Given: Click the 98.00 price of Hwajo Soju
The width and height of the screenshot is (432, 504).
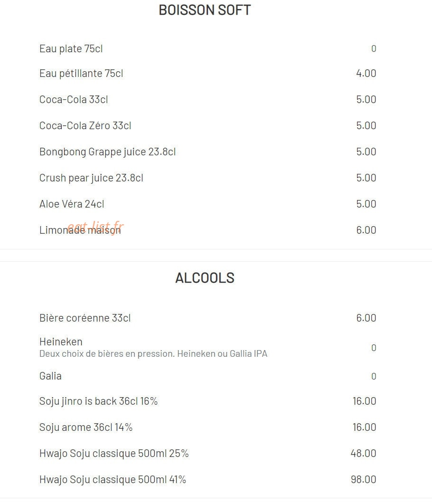Looking at the screenshot, I should coord(364,480).
